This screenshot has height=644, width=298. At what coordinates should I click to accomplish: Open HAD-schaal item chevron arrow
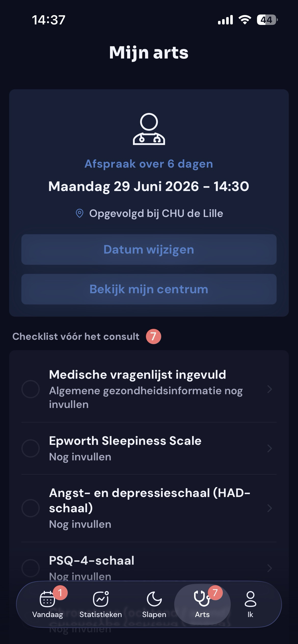pos(270,508)
